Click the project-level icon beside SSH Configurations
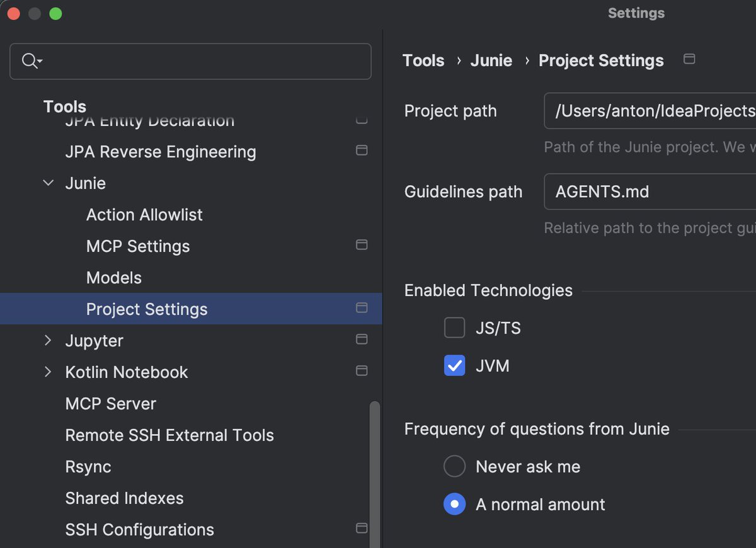This screenshot has height=548, width=756. [x=362, y=528]
